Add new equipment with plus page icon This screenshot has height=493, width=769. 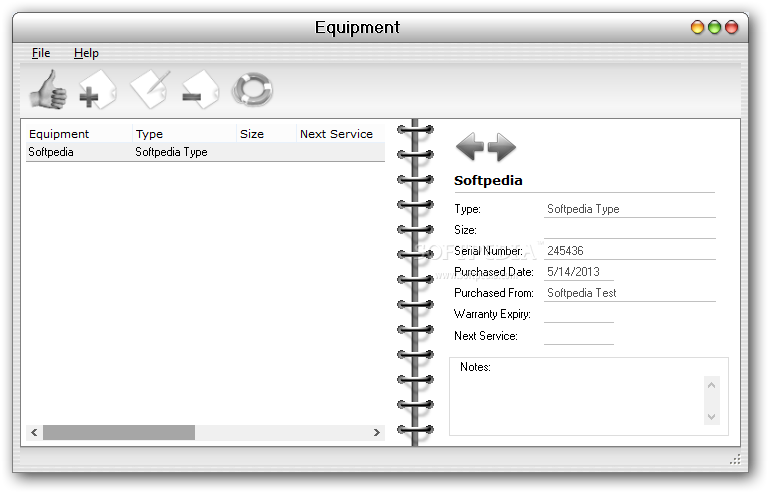pyautogui.click(x=98, y=90)
